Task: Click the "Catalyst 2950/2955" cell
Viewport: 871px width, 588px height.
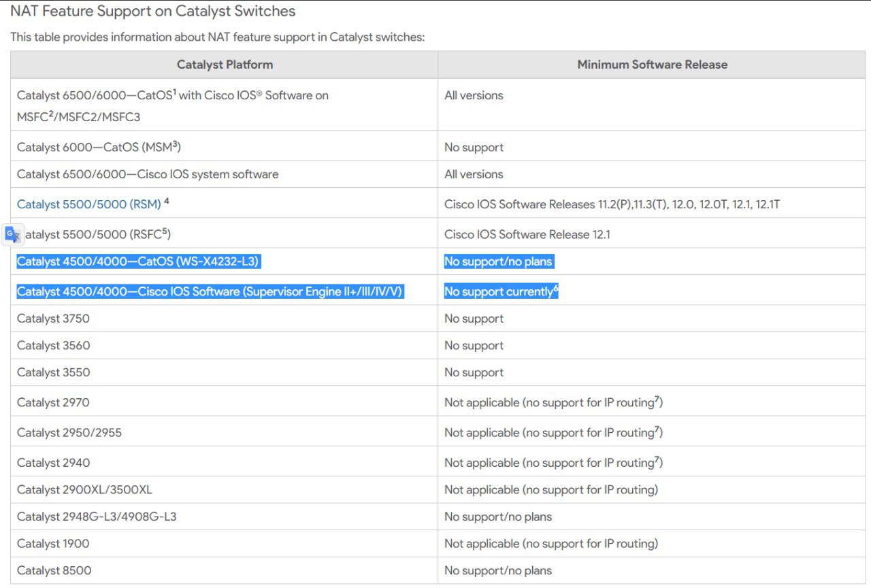Action: coord(225,431)
